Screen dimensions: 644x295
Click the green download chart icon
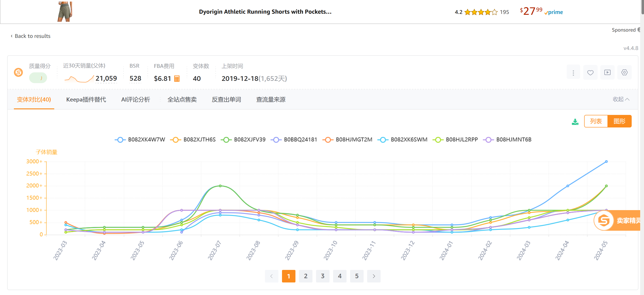pos(575,122)
